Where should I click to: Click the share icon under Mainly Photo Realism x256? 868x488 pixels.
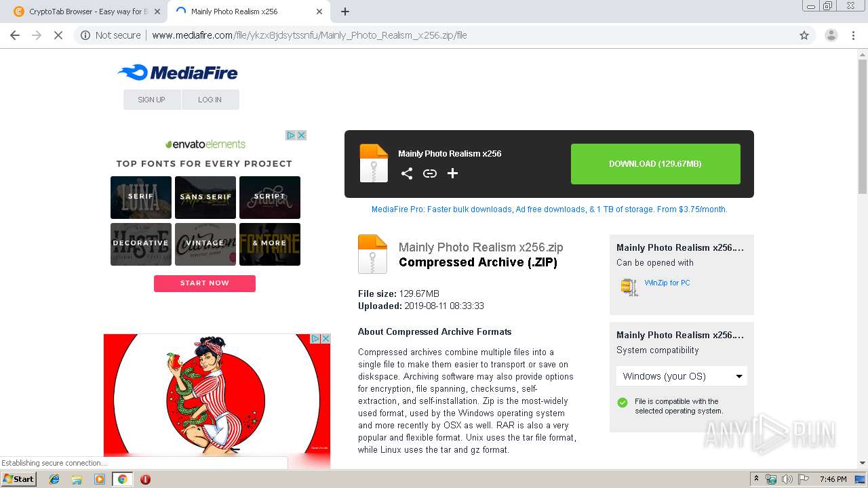pos(407,174)
